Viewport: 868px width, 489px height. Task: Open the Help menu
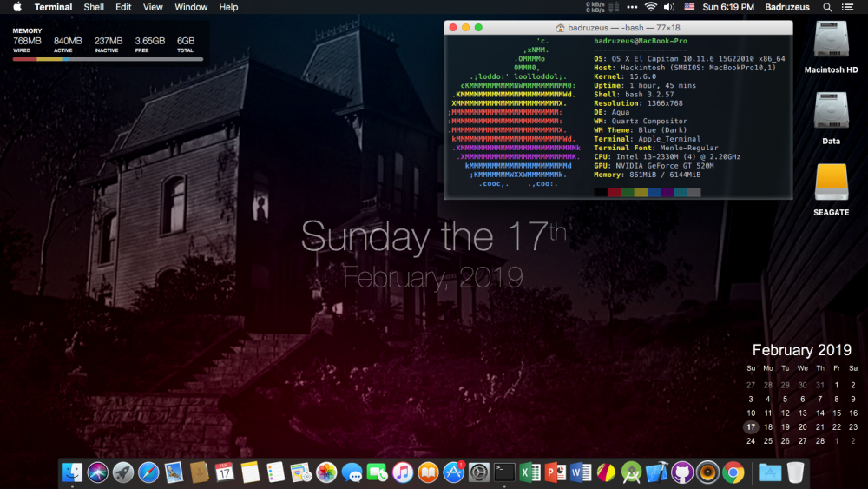[228, 7]
